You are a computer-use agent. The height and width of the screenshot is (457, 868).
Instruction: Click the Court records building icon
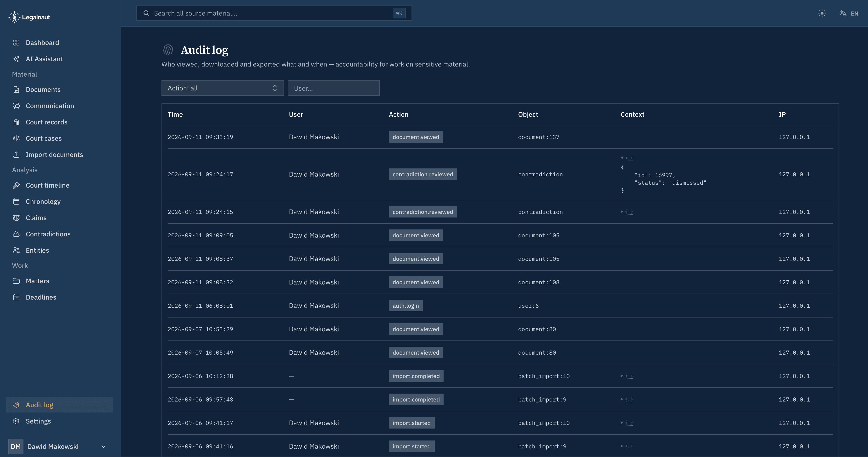[x=16, y=122]
